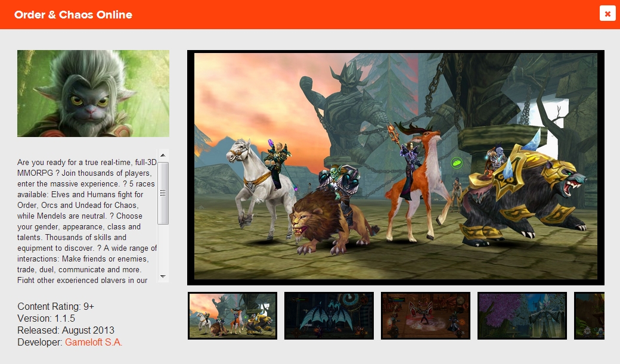The image size is (620, 364).
Task: Click the Released August 2013 text
Action: (66, 330)
